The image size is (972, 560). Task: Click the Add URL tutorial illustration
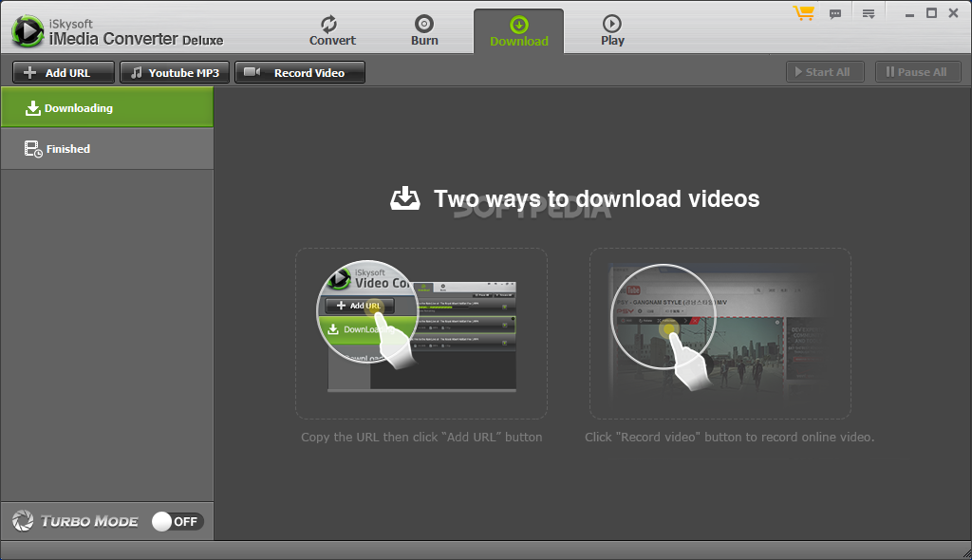pos(421,334)
